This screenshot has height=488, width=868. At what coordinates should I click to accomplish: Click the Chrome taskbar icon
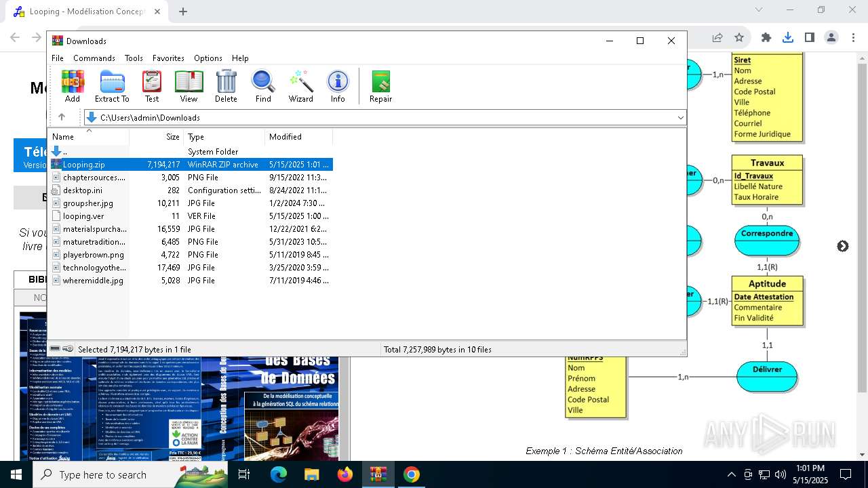[411, 474]
